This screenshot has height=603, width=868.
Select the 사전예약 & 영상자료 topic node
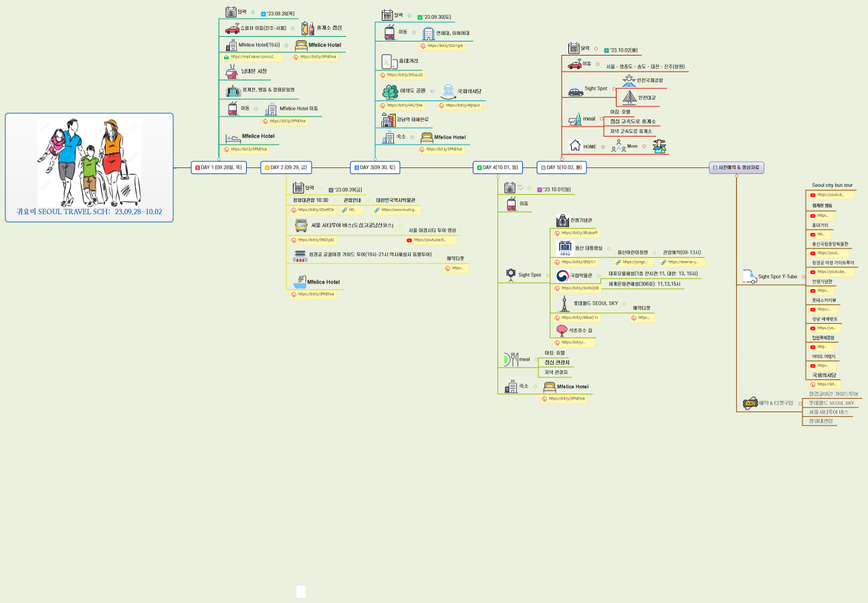click(x=736, y=167)
